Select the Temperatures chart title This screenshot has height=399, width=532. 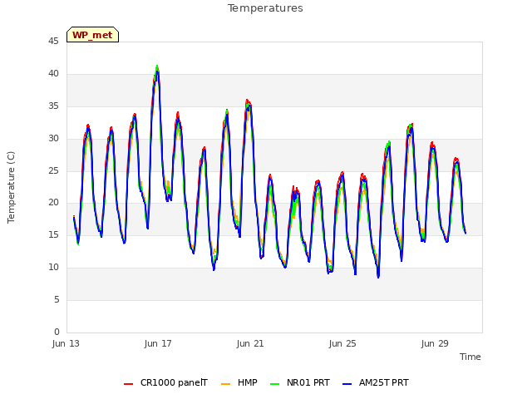click(265, 8)
